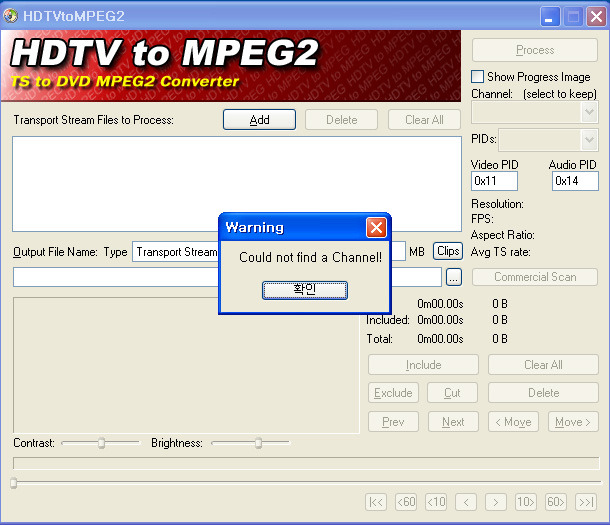Step back 60 with the <60 button
Image resolution: width=610 pixels, height=525 pixels.
[406, 502]
